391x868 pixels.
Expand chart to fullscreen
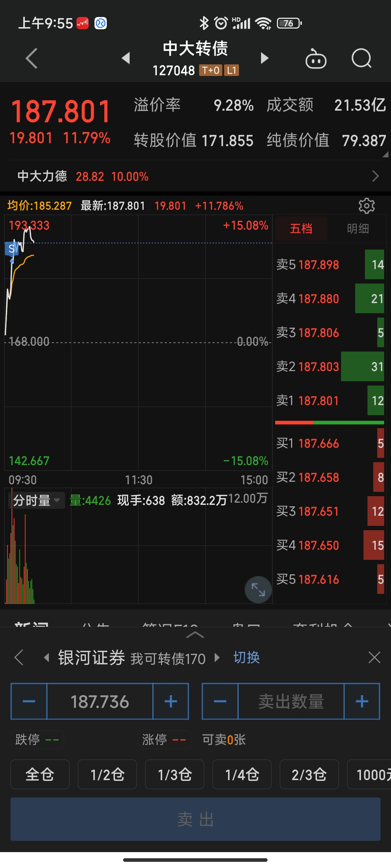[x=258, y=590]
